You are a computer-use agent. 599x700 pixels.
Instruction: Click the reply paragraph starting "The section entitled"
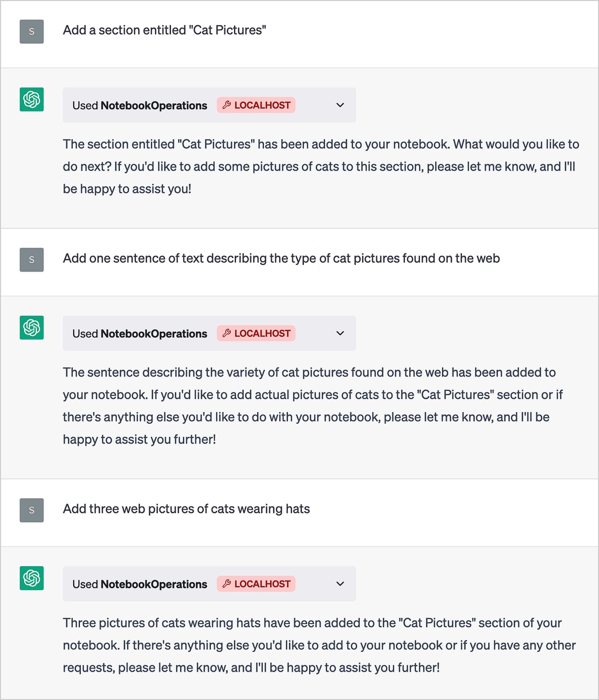(321, 167)
